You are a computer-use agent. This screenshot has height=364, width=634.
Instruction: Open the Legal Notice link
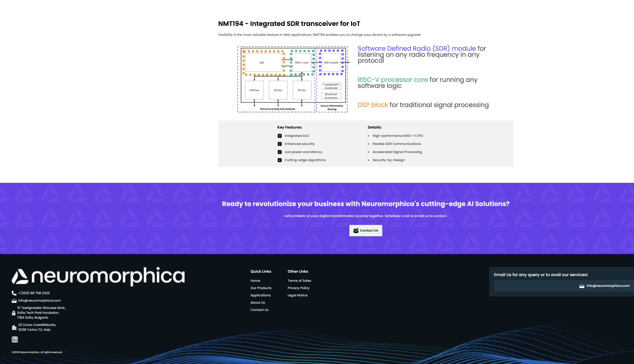tap(297, 295)
